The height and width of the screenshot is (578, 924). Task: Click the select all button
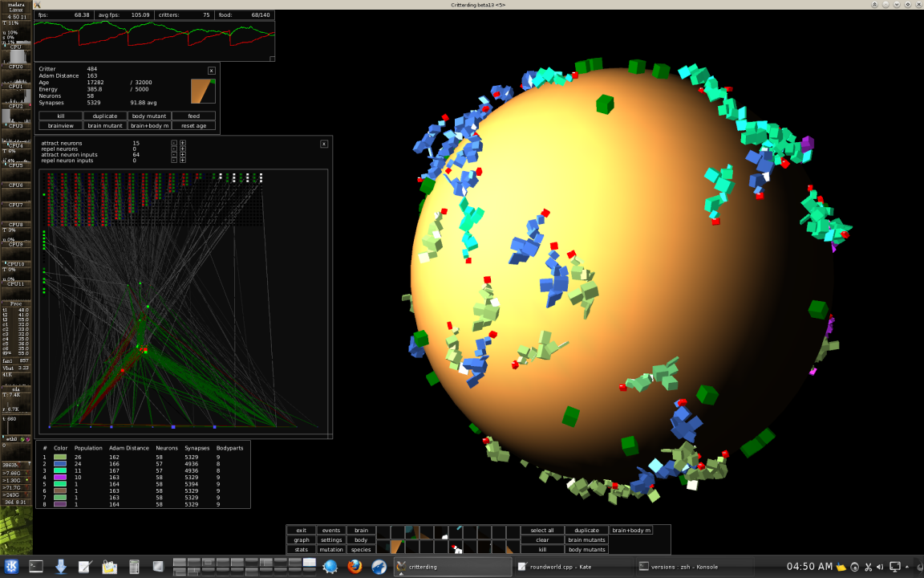coord(542,531)
